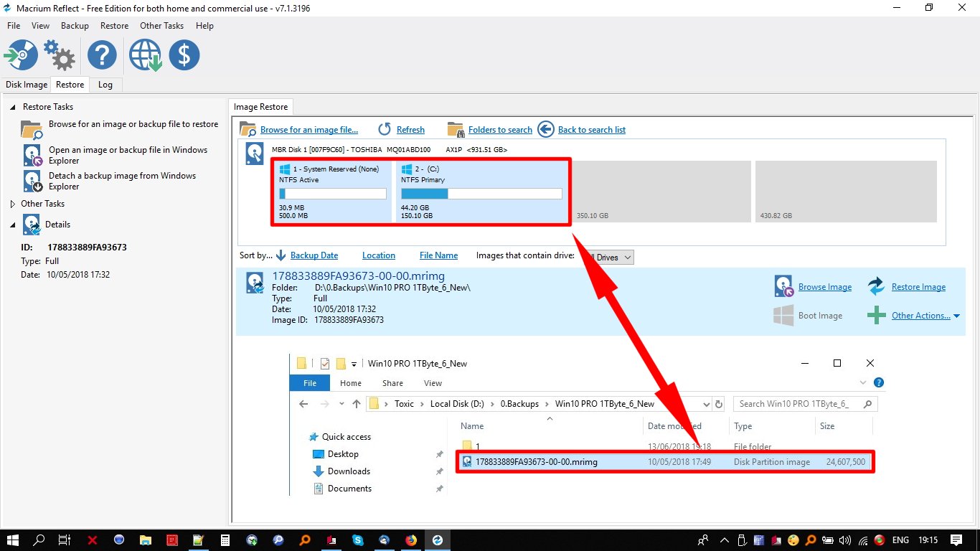Open the Home tab in Explorer
This screenshot has width=980, height=551.
click(351, 383)
